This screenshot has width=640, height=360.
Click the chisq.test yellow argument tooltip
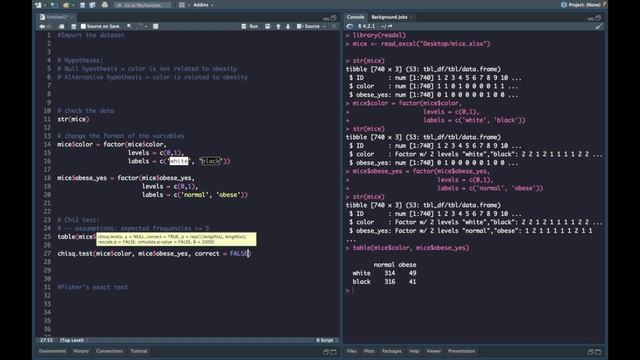pos(176,239)
